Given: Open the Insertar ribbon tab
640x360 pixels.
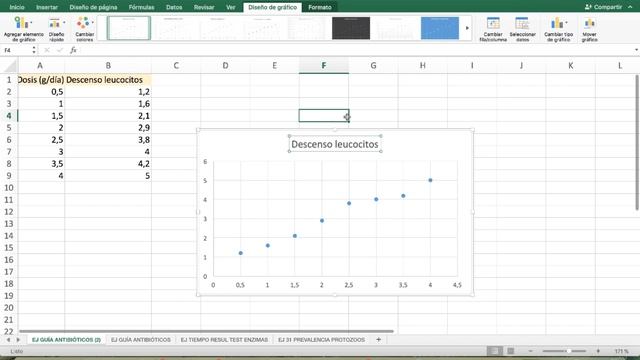Looking at the screenshot, I should pyautogui.click(x=47, y=7).
